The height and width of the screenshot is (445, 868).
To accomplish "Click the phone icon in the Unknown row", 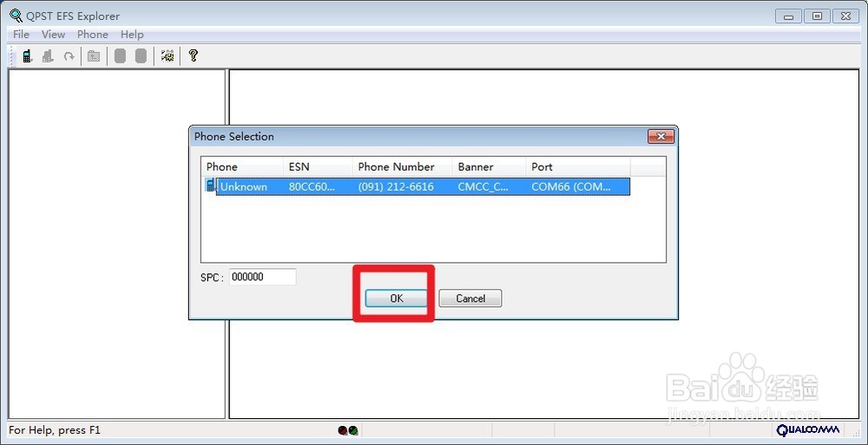I will pos(210,186).
